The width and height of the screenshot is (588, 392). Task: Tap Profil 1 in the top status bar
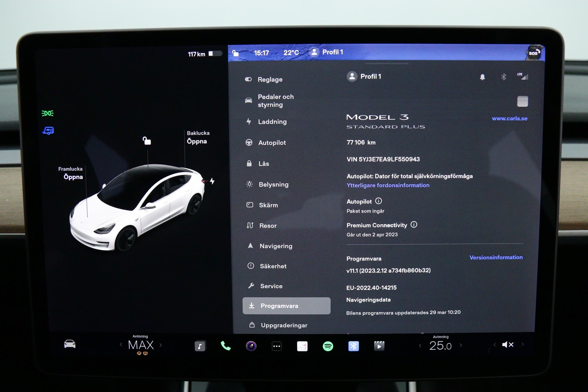point(326,52)
